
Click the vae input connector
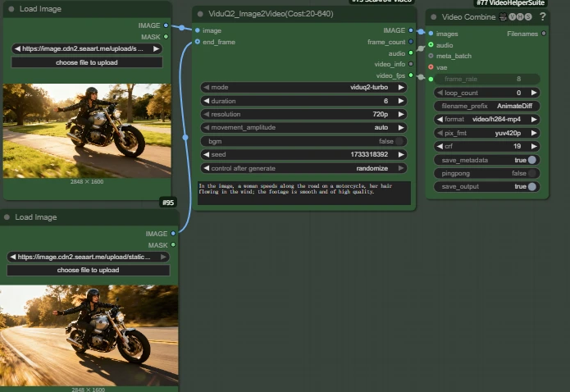click(x=431, y=67)
